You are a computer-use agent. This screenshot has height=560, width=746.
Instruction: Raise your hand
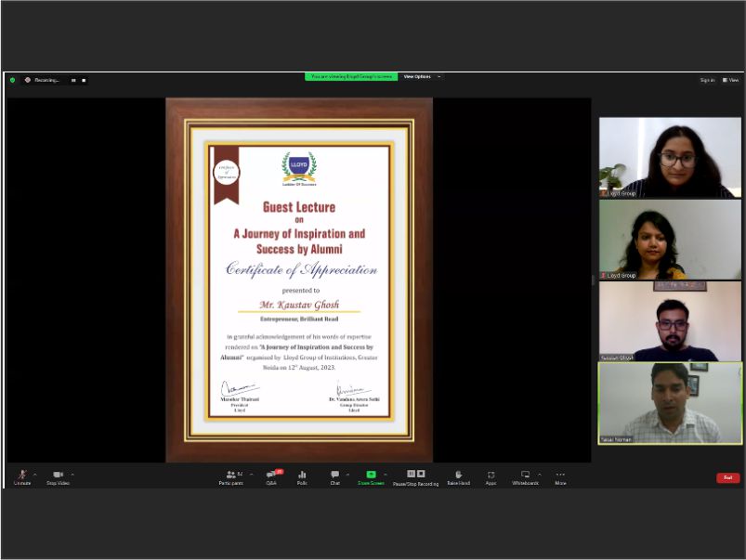coord(458,477)
